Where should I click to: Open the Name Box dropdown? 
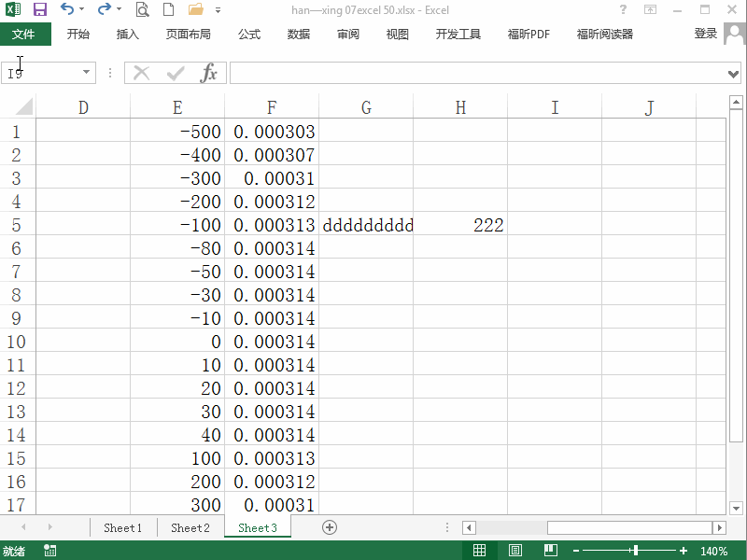(87, 72)
